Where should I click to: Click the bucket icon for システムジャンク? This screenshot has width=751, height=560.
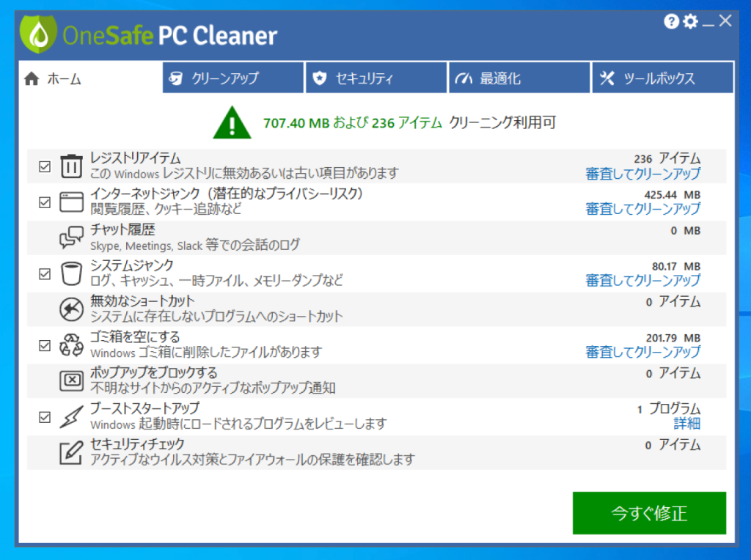click(71, 273)
